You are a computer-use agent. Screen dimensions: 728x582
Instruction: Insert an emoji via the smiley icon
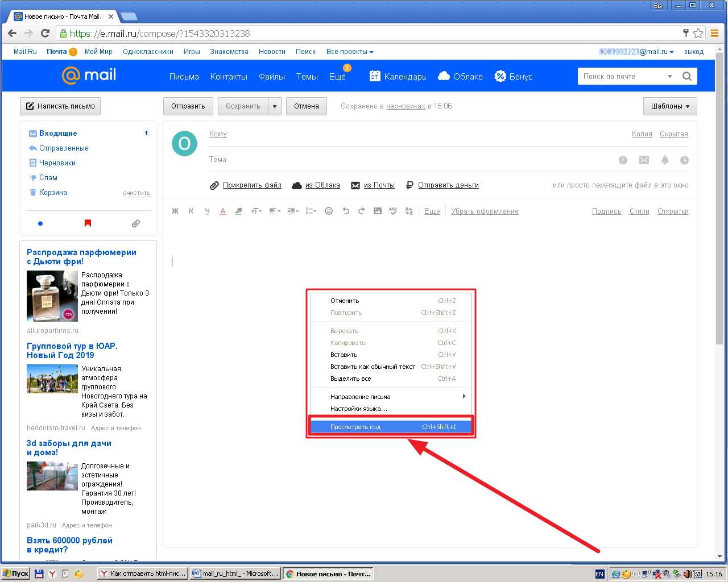pos(329,211)
